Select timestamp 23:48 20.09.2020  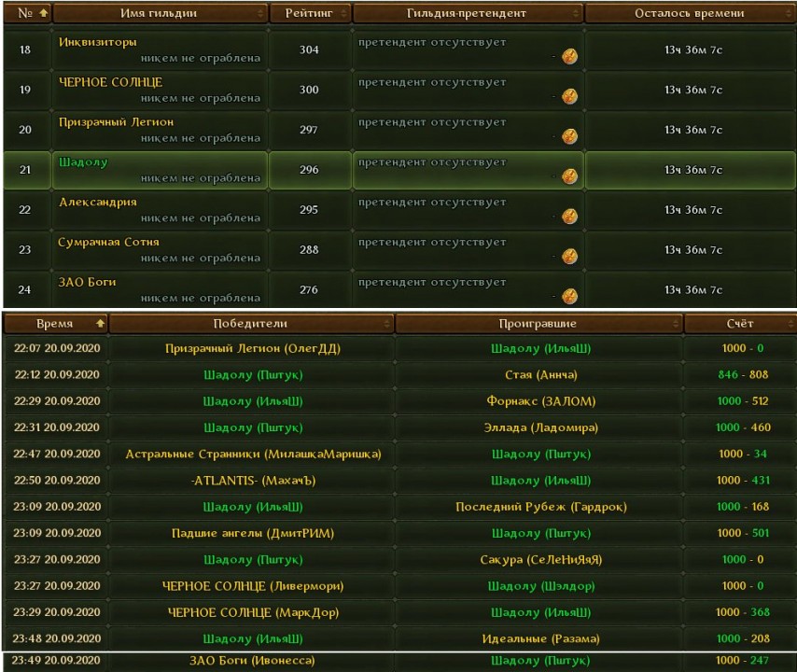[x=57, y=639]
